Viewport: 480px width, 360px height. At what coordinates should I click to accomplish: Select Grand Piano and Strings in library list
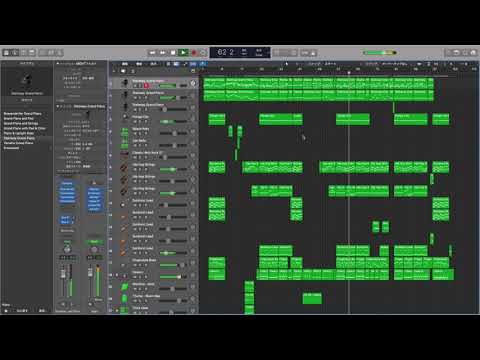click(x=21, y=123)
